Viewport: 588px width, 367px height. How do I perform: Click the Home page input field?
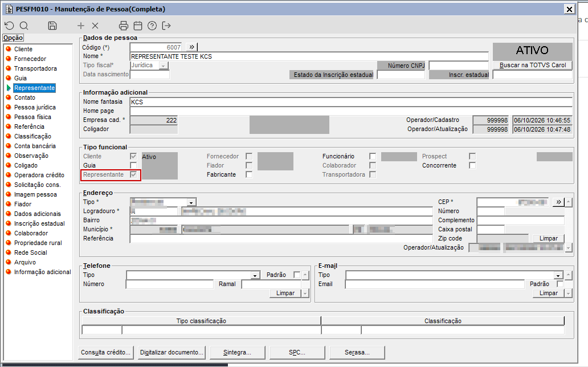point(351,111)
